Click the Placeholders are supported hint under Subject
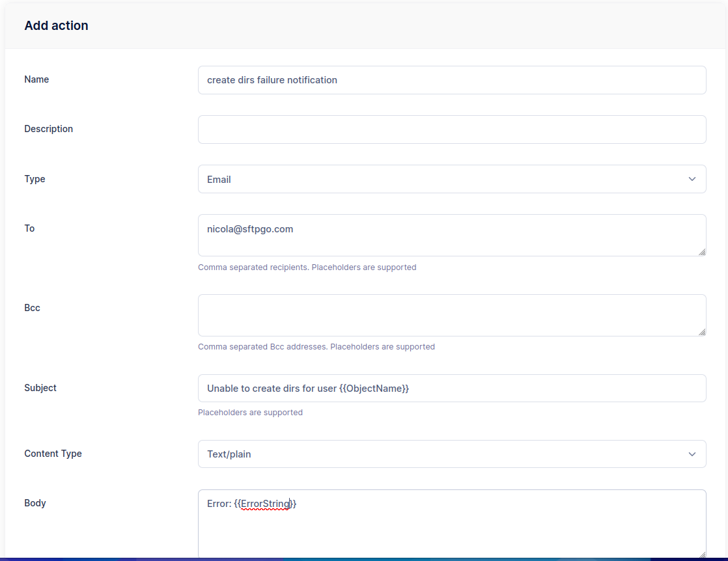Viewport: 728px width, 561px height. [x=250, y=412]
